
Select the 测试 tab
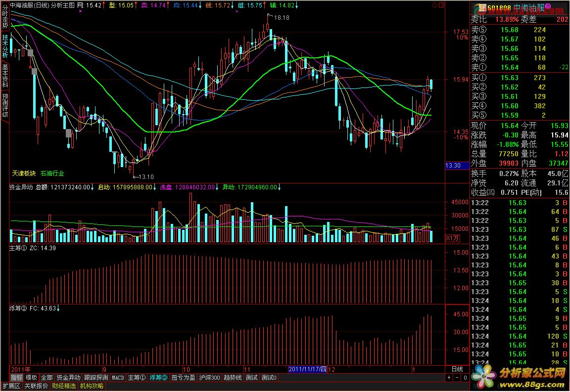pos(251,378)
